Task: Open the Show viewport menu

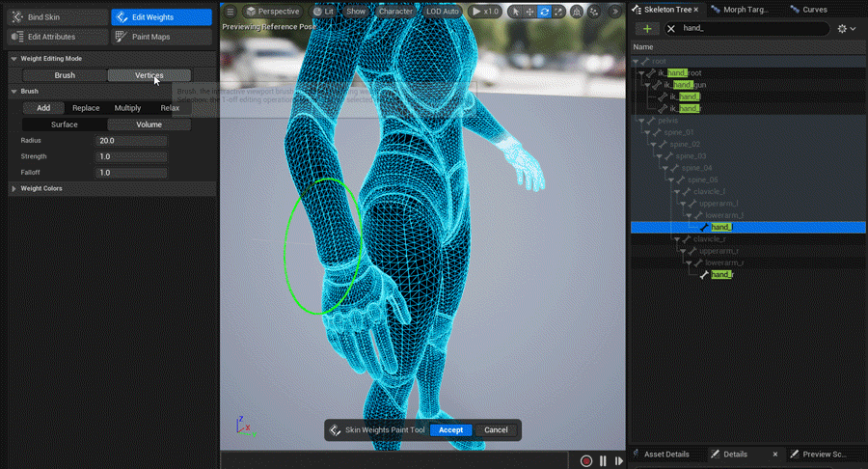Action: (x=356, y=11)
